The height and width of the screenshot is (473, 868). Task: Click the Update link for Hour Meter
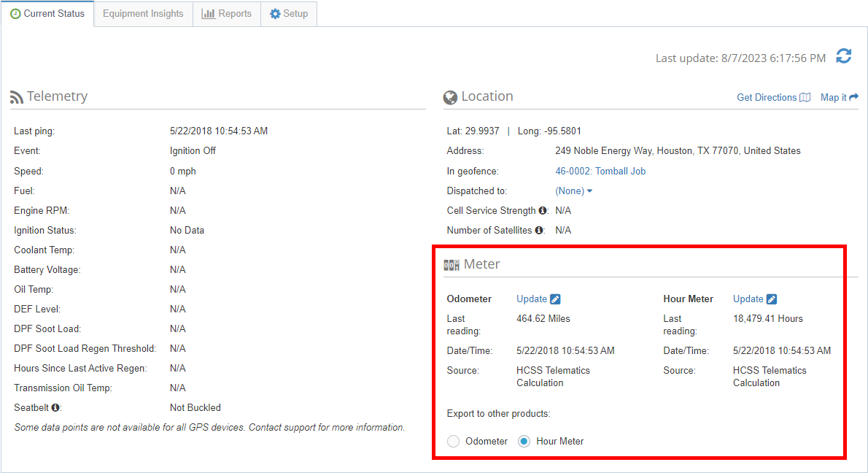click(x=749, y=299)
